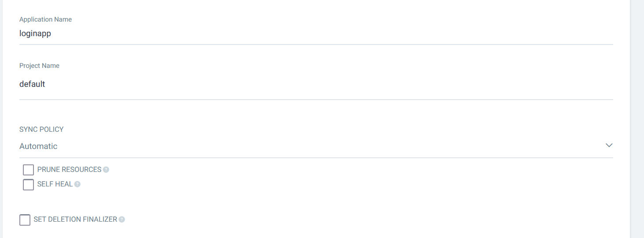The height and width of the screenshot is (238, 644).
Task: Click the gray strip on the right edge
Action: [x=637, y=119]
